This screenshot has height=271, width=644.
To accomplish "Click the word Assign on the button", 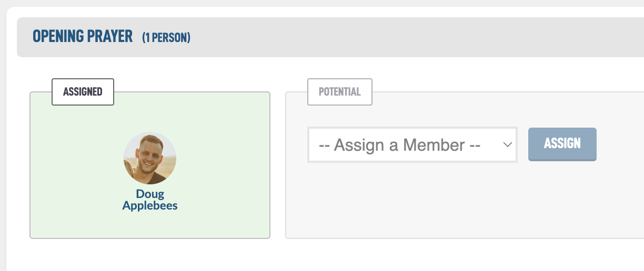I will (562, 143).
